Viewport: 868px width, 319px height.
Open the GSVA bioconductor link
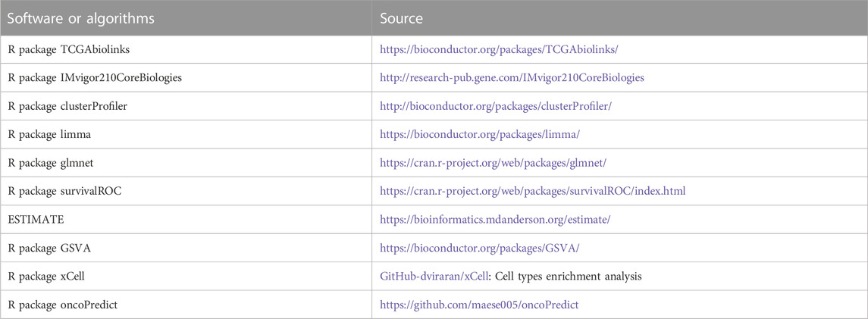(x=479, y=248)
